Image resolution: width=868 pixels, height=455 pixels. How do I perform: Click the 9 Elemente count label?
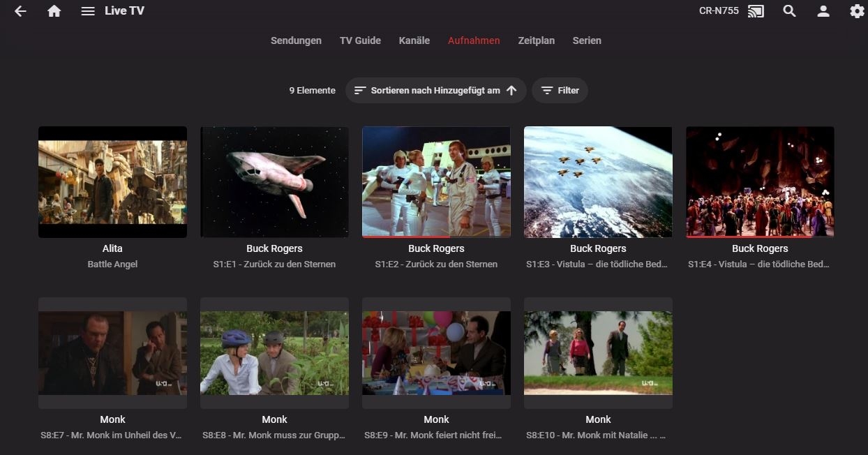click(312, 91)
